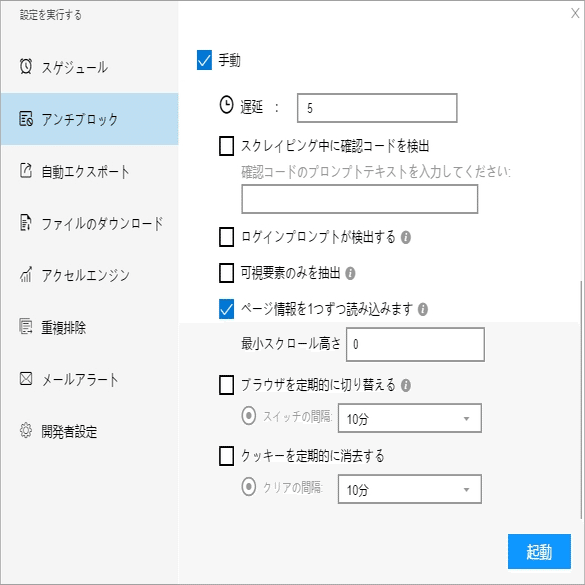The image size is (585, 585).
Task: Click the alarm clock icon beside スケジュール
Action: click(26, 66)
